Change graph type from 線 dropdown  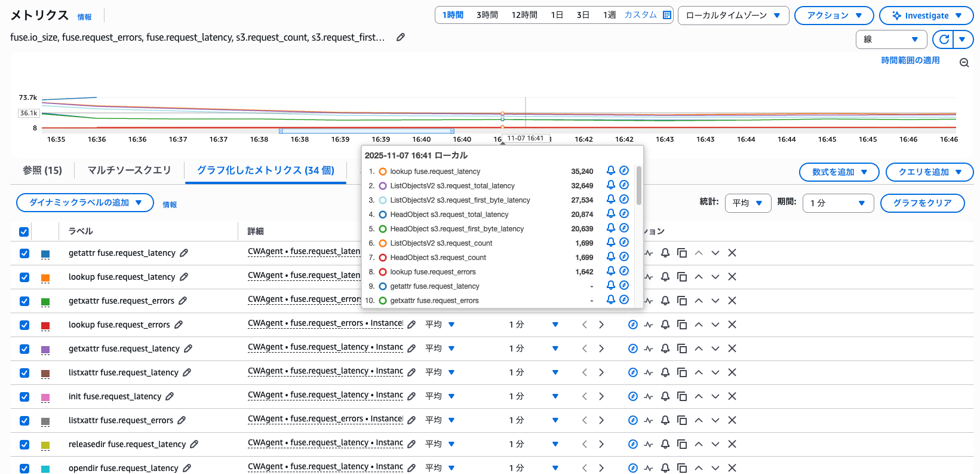[x=891, y=39]
